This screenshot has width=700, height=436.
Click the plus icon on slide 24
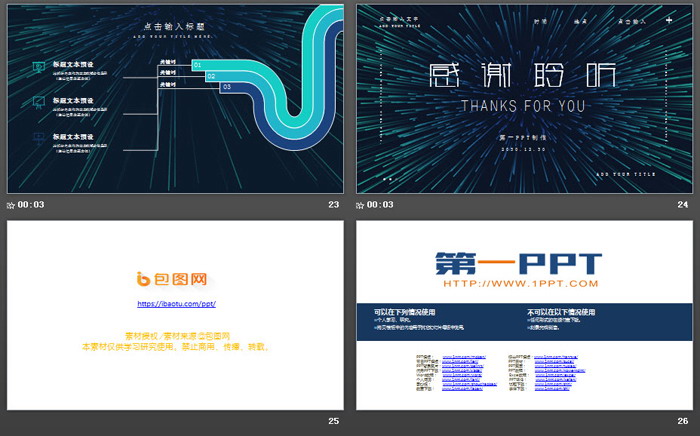(669, 20)
